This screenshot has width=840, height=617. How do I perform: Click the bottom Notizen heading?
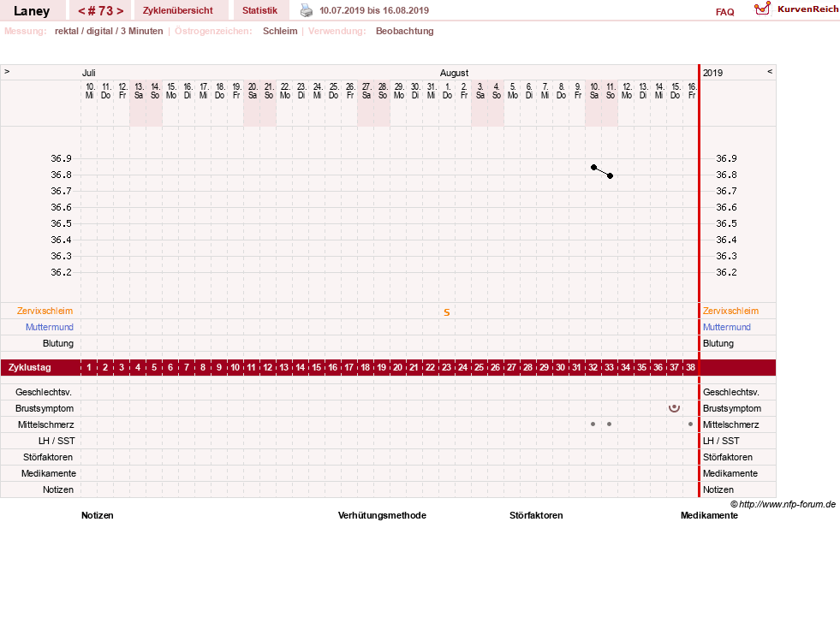(98, 515)
